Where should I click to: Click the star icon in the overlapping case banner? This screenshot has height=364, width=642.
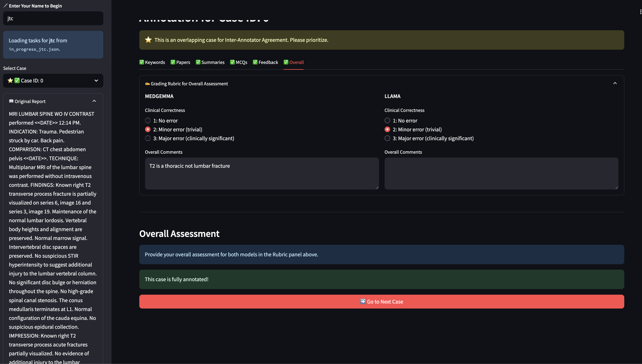(148, 40)
